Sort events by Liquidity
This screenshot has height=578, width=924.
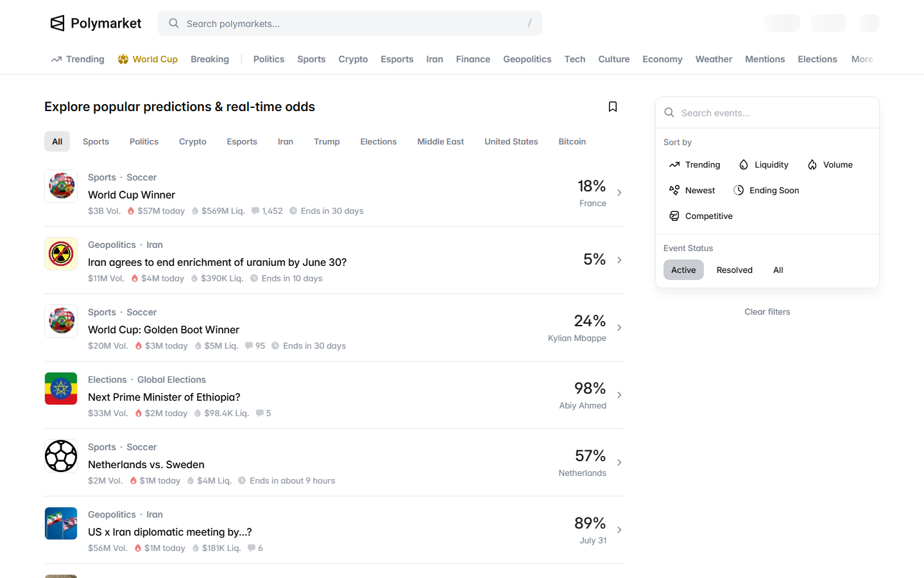click(764, 164)
